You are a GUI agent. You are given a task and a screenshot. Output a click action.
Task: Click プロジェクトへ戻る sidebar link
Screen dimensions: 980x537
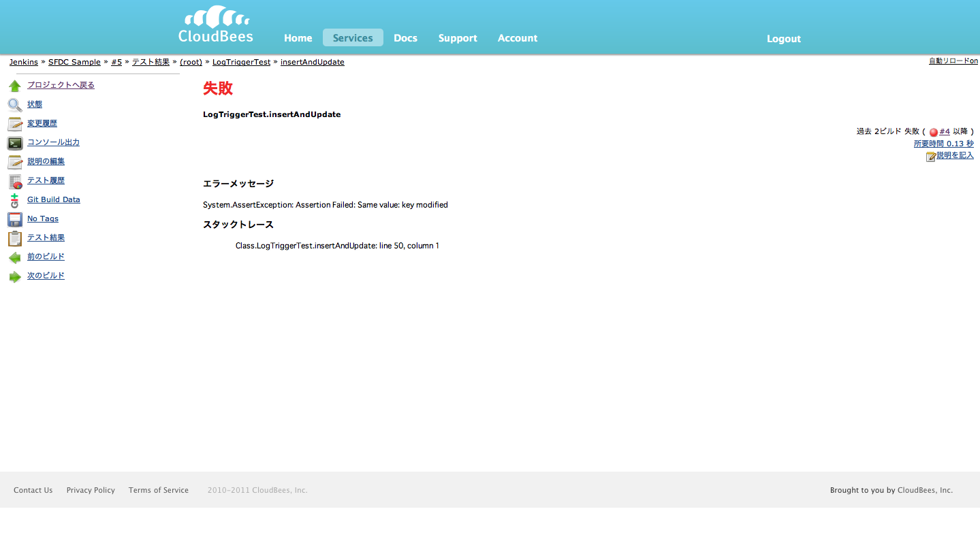tap(61, 85)
